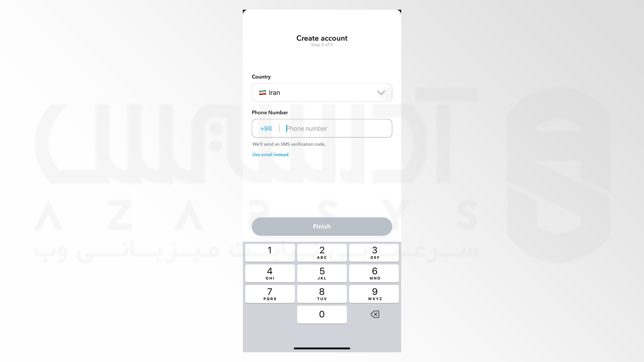
Task: Click the number 0 key on keypad
Action: [x=322, y=314]
